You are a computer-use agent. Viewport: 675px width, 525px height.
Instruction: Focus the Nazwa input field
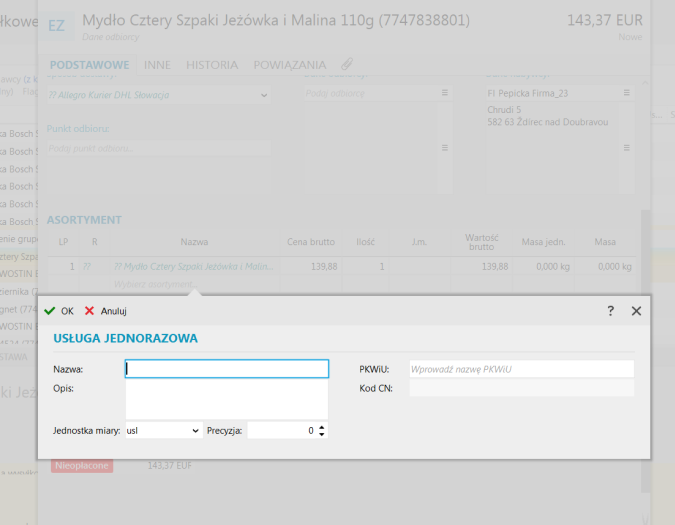(x=227, y=369)
